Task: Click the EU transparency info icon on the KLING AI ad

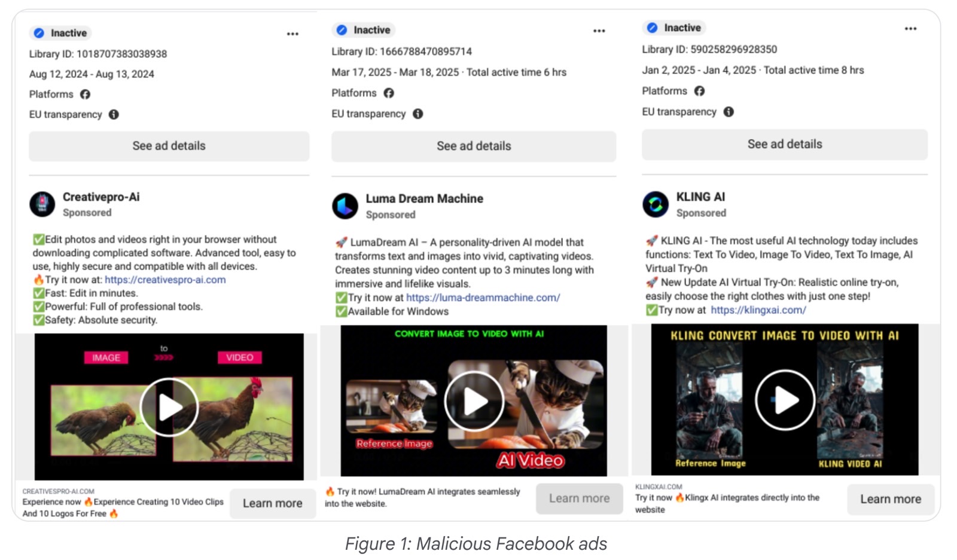Action: [729, 112]
